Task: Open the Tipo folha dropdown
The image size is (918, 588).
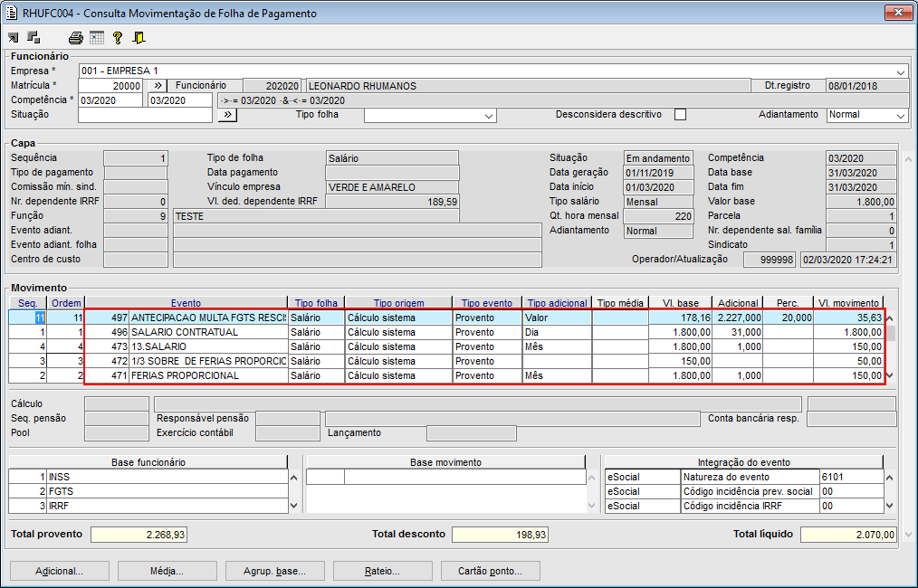Action: tap(489, 116)
